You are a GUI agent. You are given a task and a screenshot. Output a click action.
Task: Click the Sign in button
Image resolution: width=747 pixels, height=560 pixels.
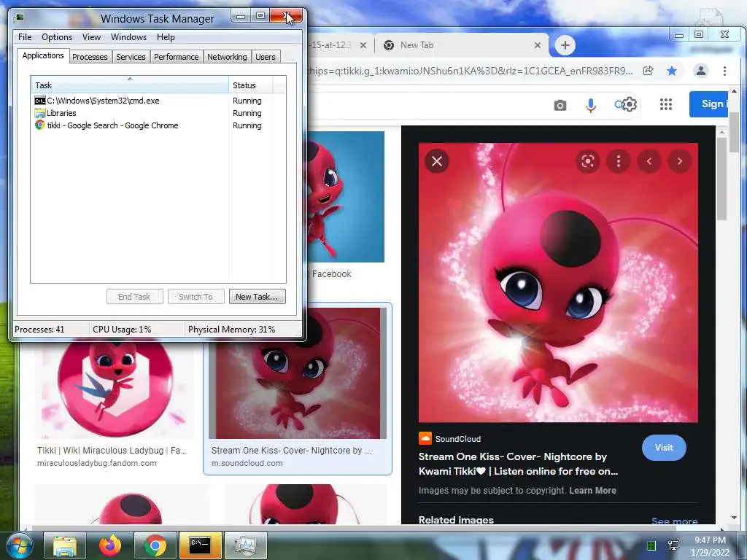point(708,104)
